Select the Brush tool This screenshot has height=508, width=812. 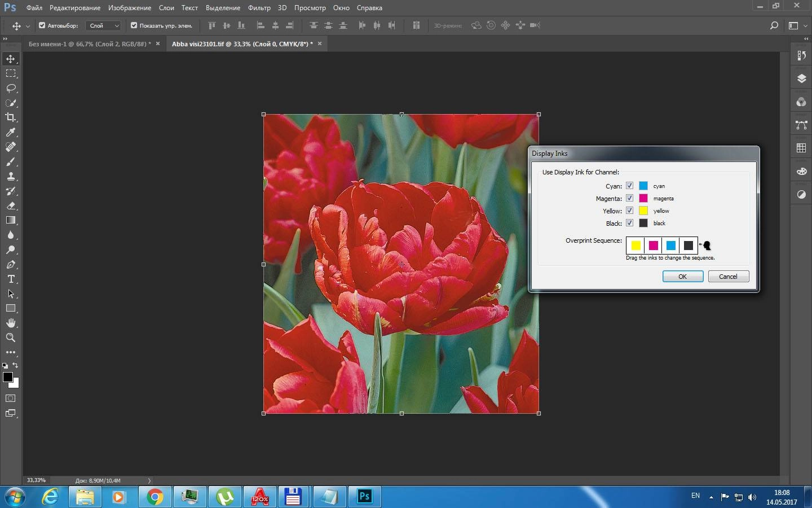(11, 161)
